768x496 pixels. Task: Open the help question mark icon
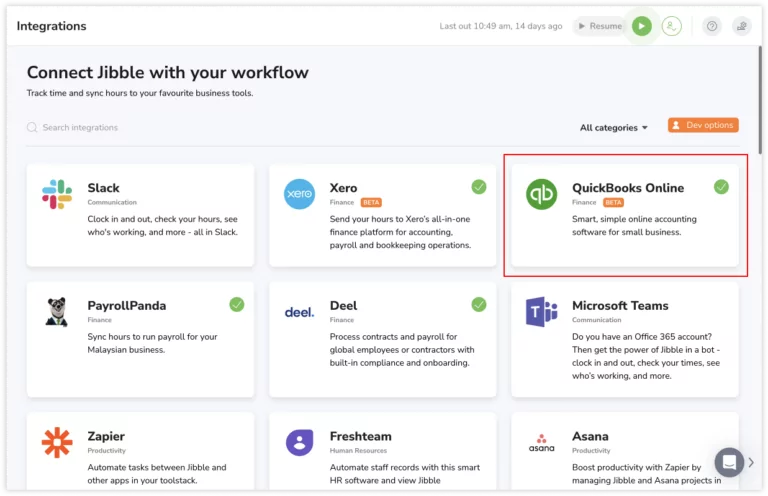pos(712,26)
